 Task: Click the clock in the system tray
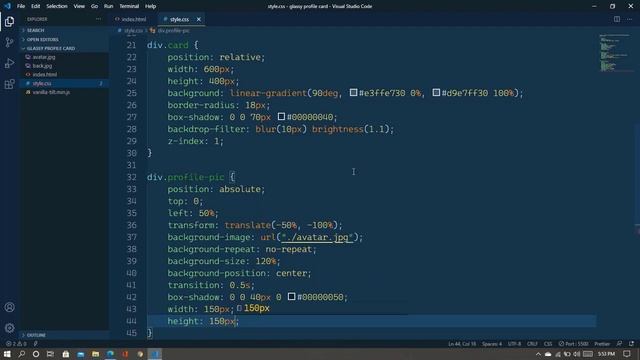coord(607,354)
